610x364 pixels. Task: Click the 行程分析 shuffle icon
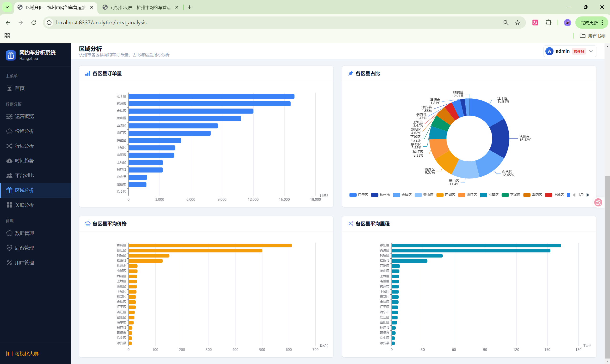[x=9, y=146]
